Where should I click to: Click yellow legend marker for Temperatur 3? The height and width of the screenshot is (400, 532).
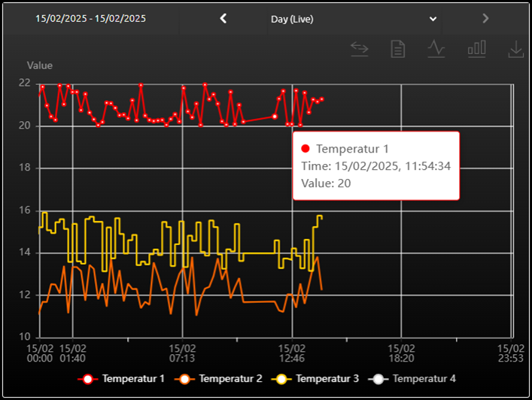pos(282,379)
